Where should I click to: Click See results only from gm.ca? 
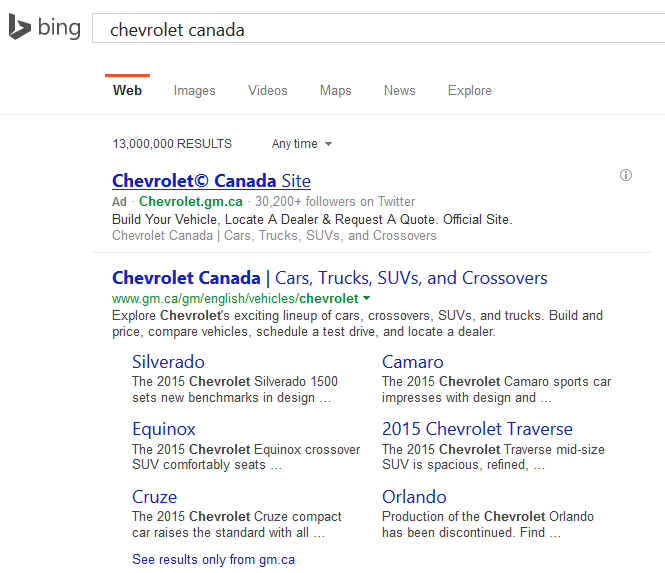(213, 560)
